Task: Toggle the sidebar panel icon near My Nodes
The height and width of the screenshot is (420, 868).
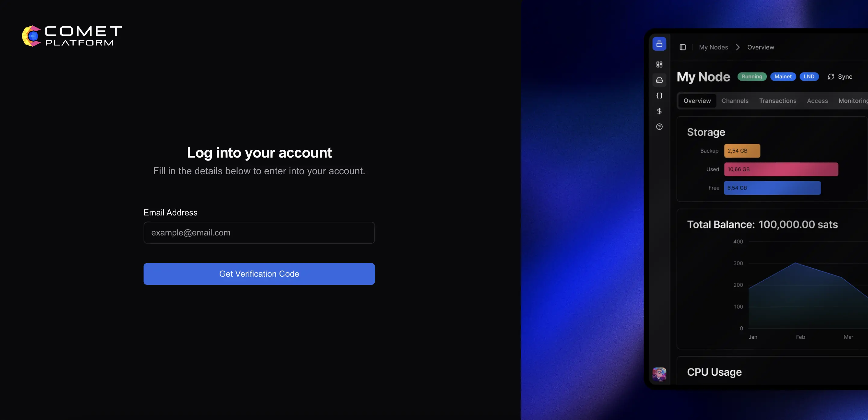Action: [x=682, y=47]
